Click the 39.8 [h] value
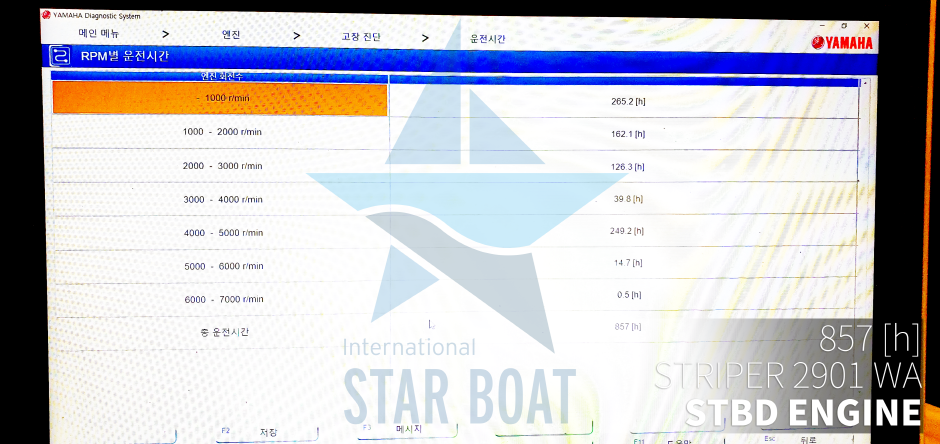940x444 pixels. click(x=628, y=199)
